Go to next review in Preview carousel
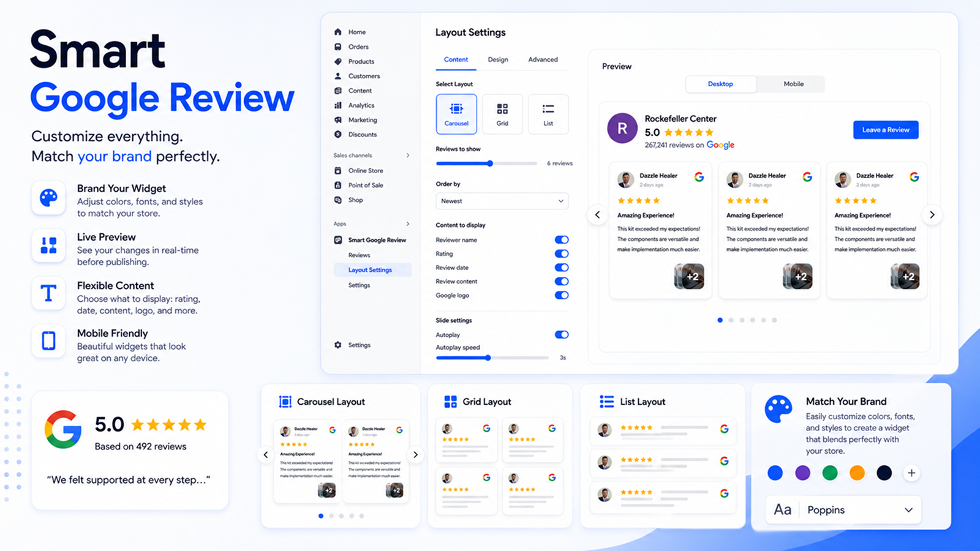 click(932, 215)
